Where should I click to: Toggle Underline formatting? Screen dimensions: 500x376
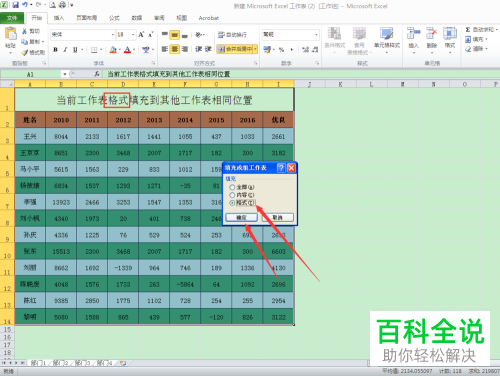point(75,50)
